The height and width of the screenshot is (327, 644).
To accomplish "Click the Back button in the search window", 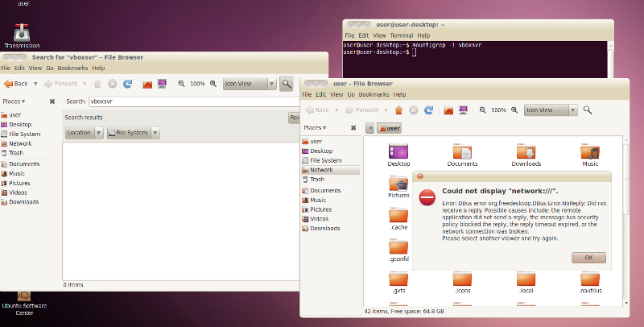I will [x=16, y=84].
